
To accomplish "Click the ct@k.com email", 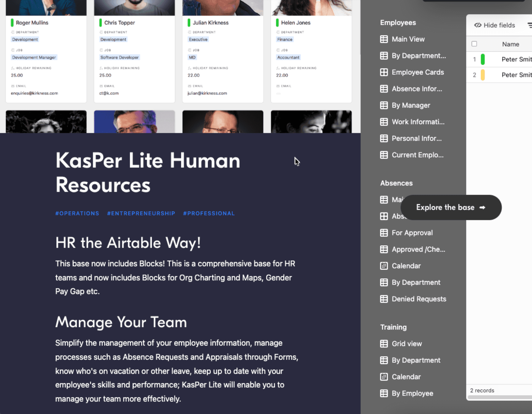I will tap(109, 93).
